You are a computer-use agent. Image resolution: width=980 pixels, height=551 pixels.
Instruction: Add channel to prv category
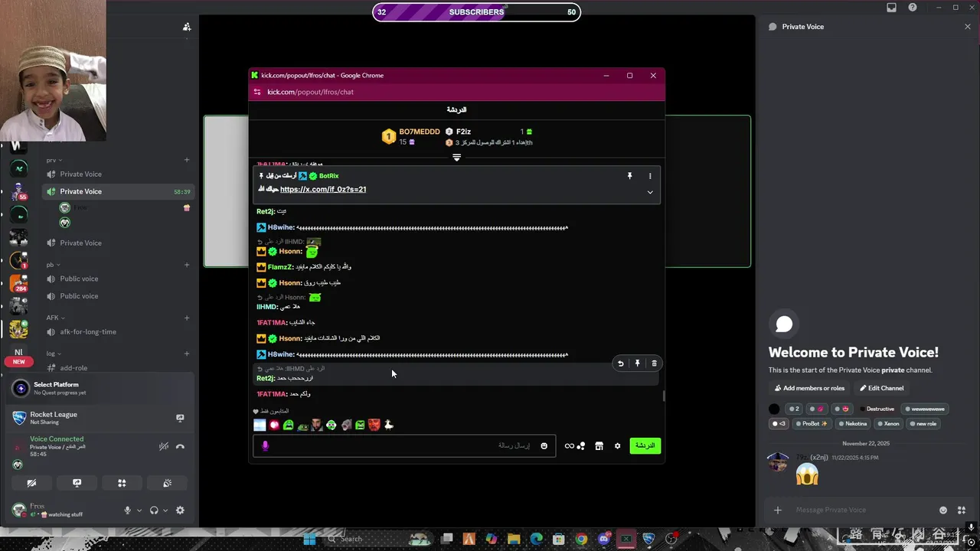(x=187, y=160)
